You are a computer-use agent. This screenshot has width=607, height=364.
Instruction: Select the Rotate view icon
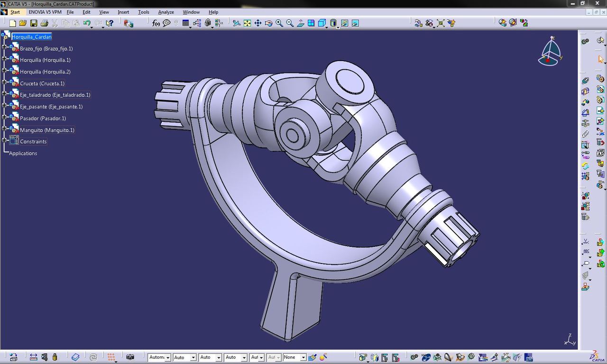point(268,23)
